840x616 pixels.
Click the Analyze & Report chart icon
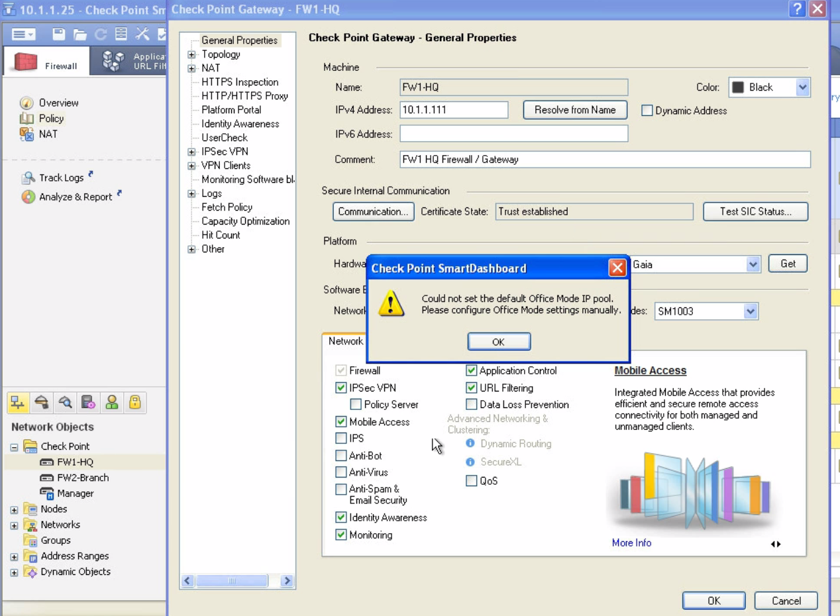point(28,197)
